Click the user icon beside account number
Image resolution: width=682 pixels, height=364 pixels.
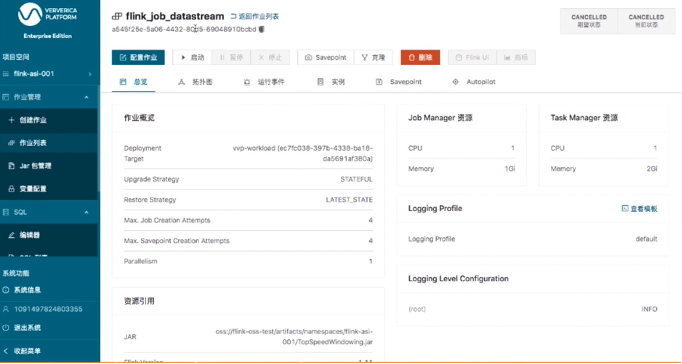6,309
